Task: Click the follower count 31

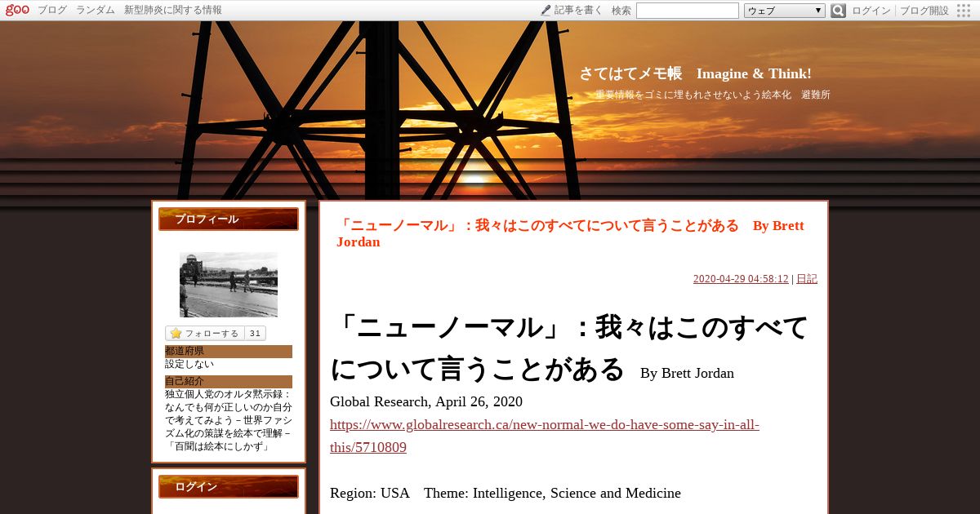Action: (x=255, y=334)
